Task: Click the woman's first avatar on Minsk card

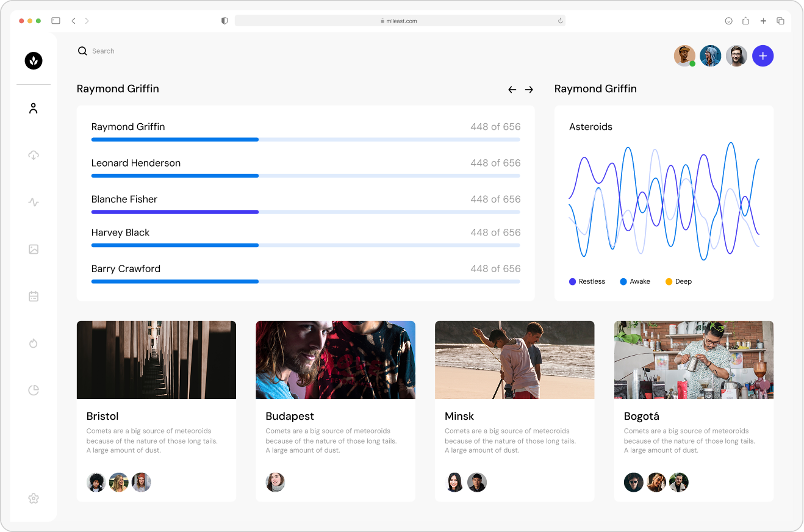Action: (454, 483)
